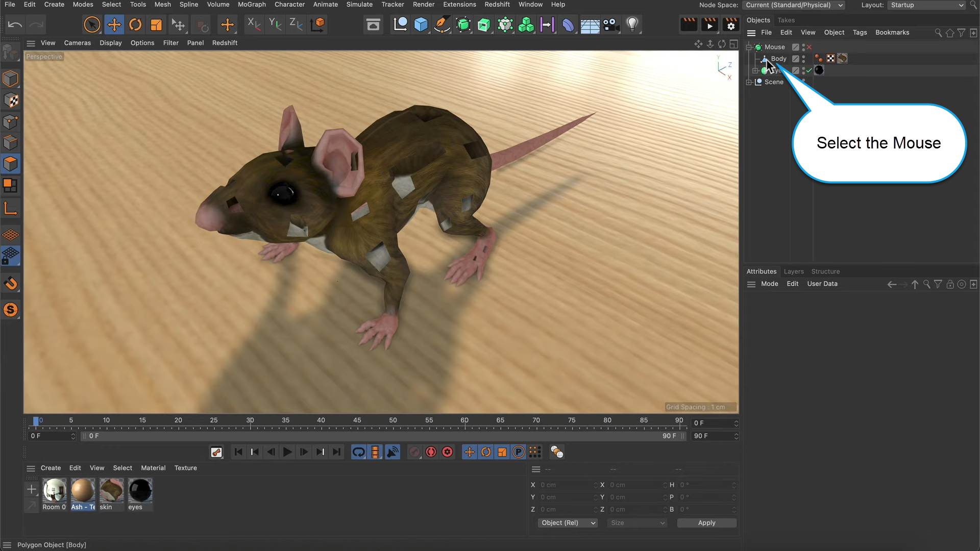Screen dimensions: 980x551
Task: Add a Cube primitive object
Action: pos(421,24)
